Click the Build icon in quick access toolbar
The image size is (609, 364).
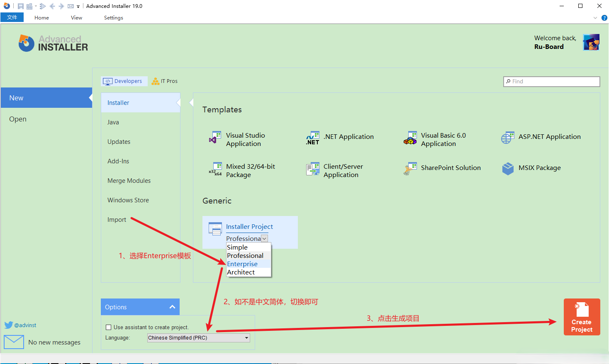point(29,6)
